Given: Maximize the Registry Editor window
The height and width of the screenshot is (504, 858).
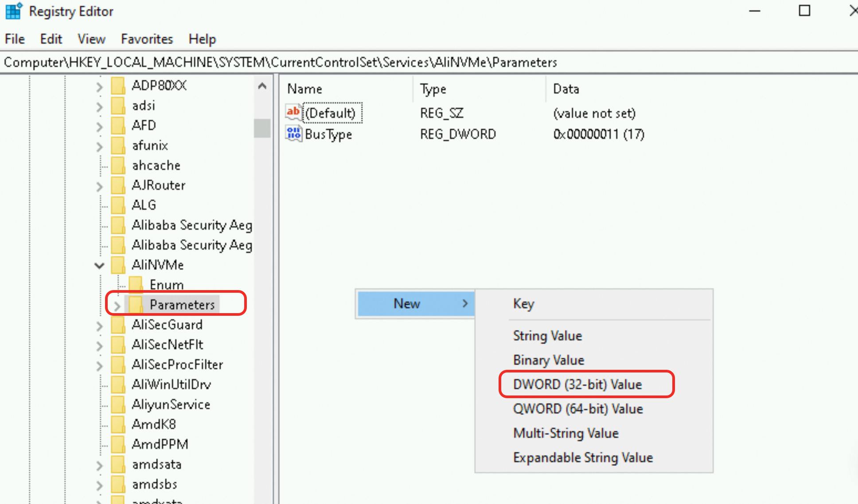Looking at the screenshot, I should pos(804,11).
